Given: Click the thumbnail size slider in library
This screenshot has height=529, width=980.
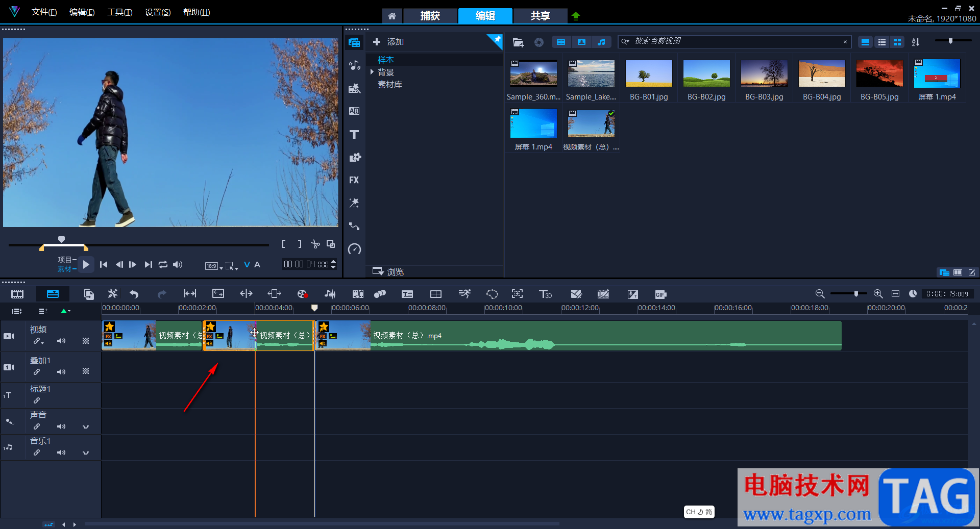Looking at the screenshot, I should [x=950, y=41].
